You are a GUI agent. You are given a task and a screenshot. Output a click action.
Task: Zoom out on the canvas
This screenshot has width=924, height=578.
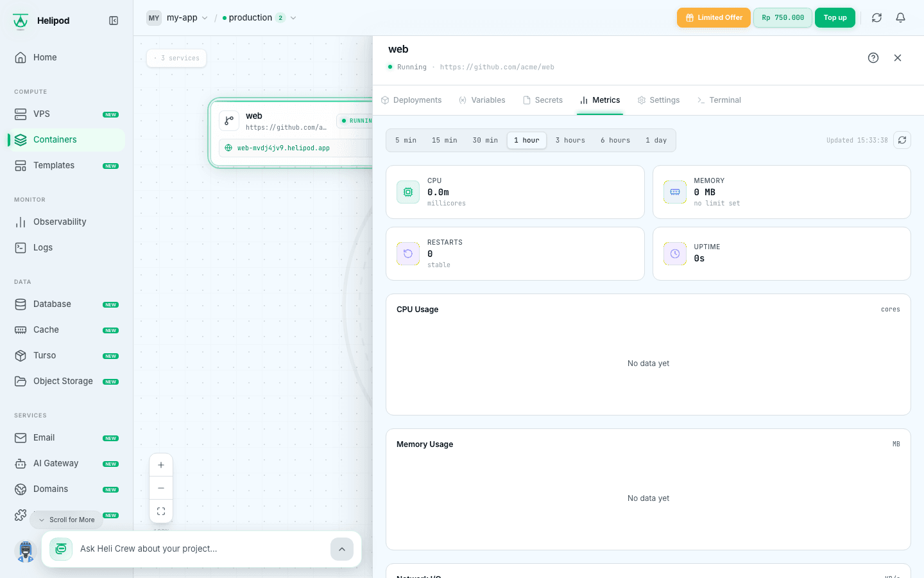[x=161, y=488]
